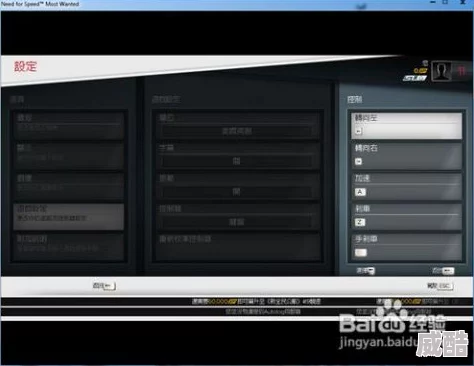
Task: Toggle the 字幕 subtitles on/off setting
Action: 236,162
